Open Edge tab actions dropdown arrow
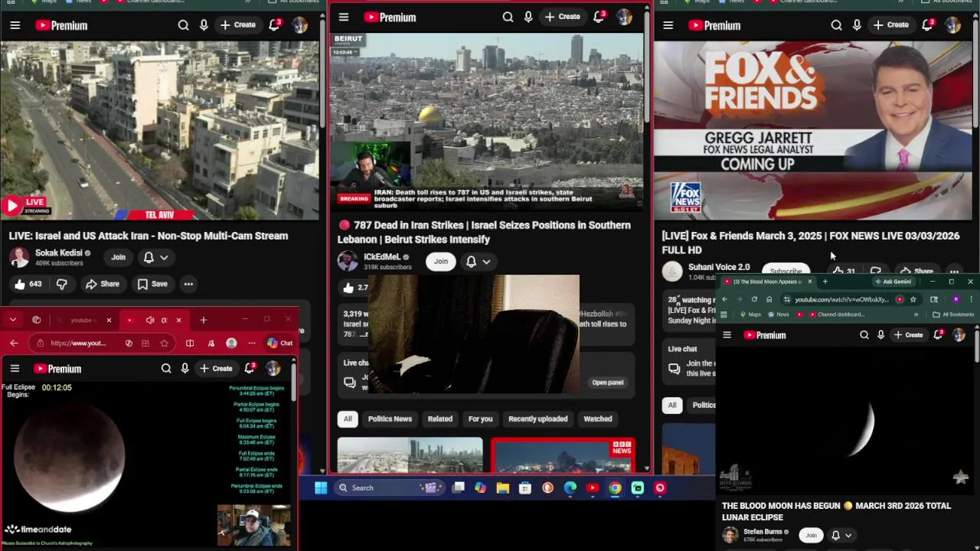This screenshot has width=980, height=551. click(x=13, y=320)
